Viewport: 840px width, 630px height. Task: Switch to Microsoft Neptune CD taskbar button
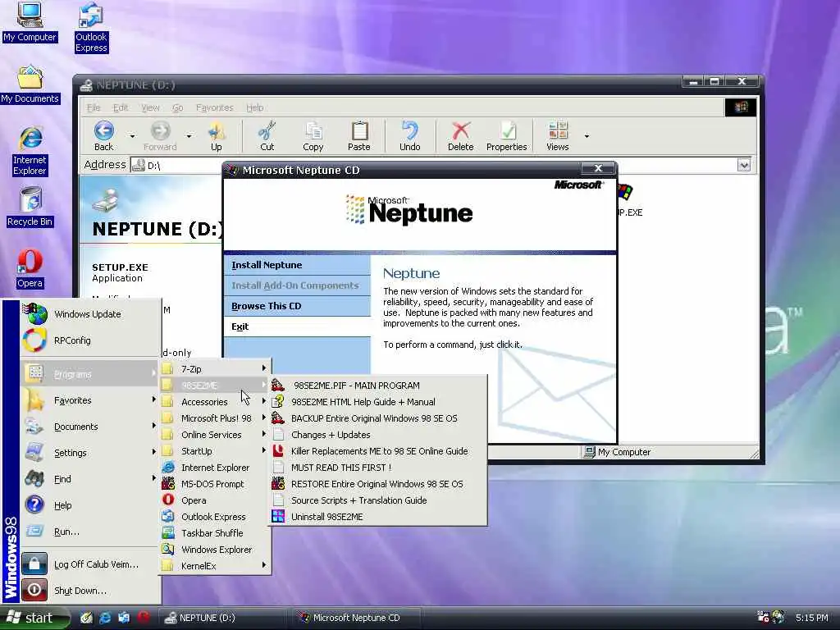click(356, 618)
